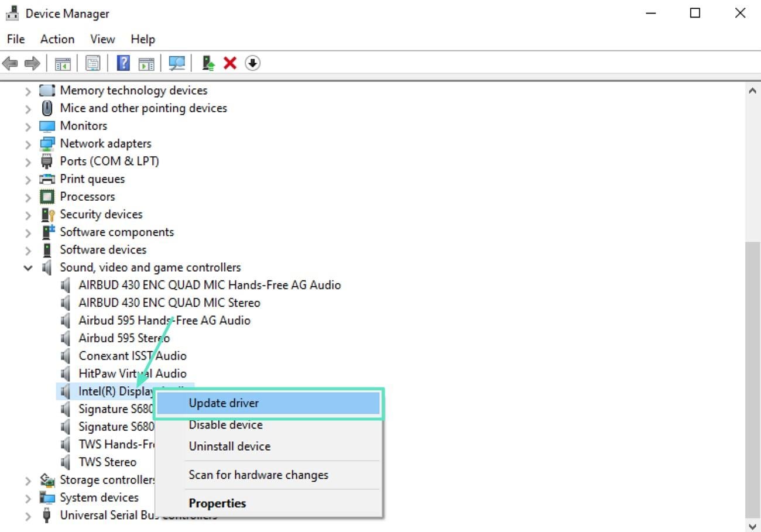Click the Storage controllers icon
The image size is (761, 532).
pyautogui.click(x=47, y=480)
